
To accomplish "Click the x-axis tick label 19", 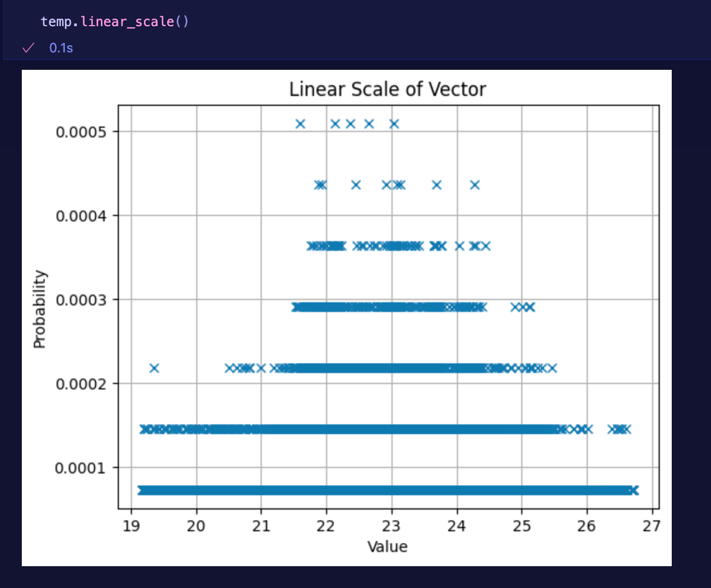I will click(x=131, y=526).
